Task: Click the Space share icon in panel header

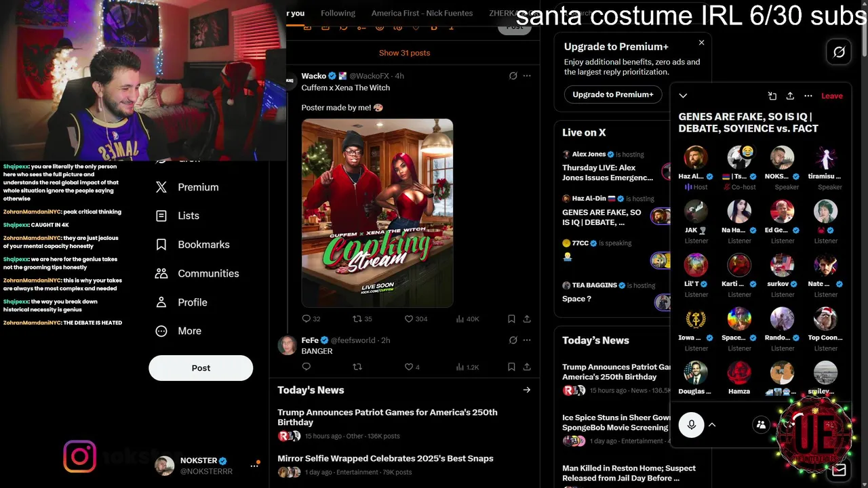Action: [790, 96]
